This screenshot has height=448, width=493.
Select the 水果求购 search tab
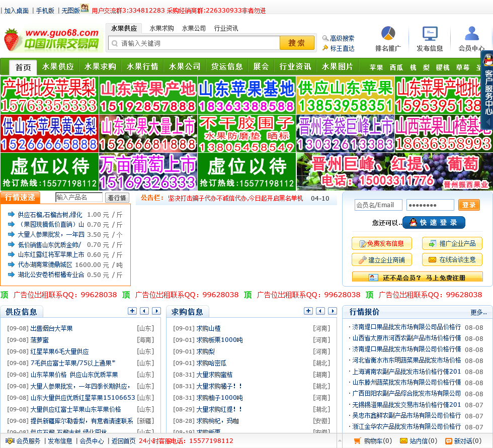click(161, 28)
